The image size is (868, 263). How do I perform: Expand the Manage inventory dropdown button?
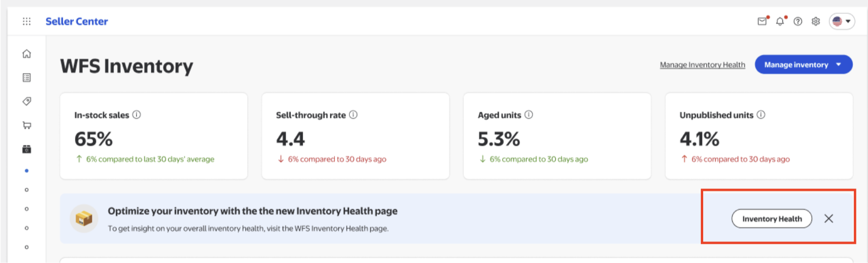pos(803,65)
